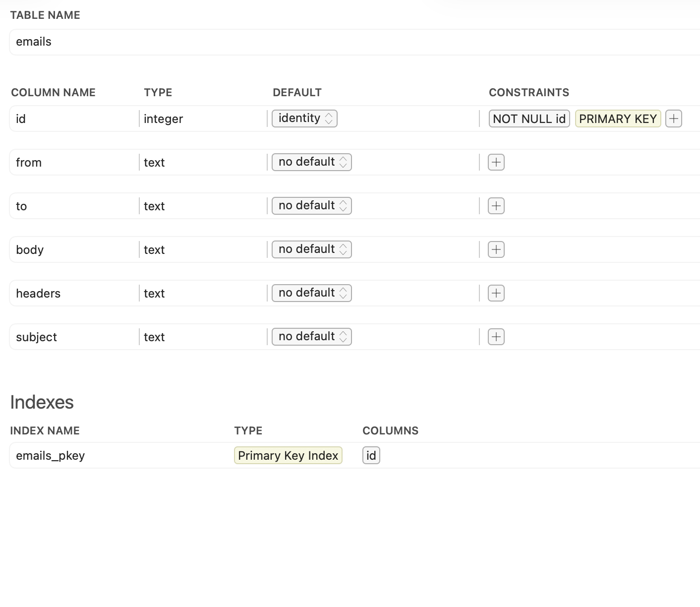Click the id column tag in Indexes
Viewport: 700px width, 607px height.
tap(371, 455)
